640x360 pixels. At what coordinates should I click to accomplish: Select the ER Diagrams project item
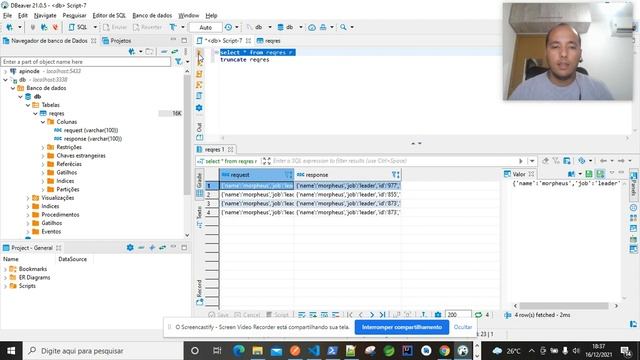34,278
